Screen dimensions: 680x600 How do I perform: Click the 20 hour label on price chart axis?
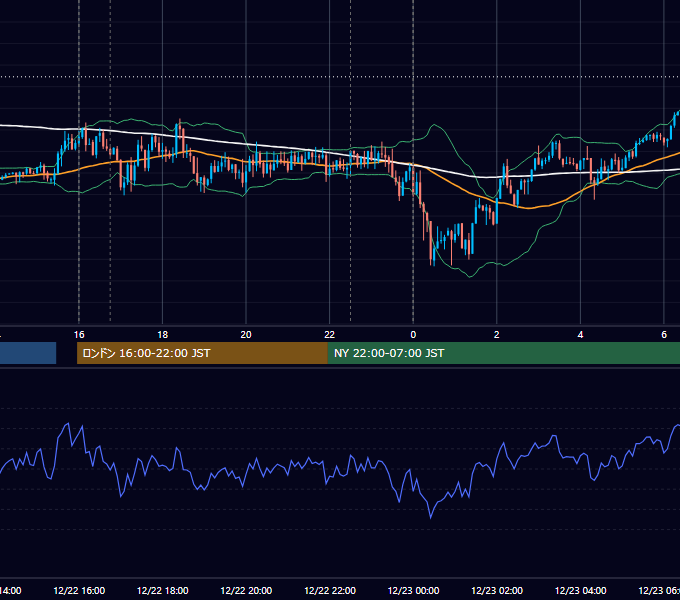pos(246,335)
